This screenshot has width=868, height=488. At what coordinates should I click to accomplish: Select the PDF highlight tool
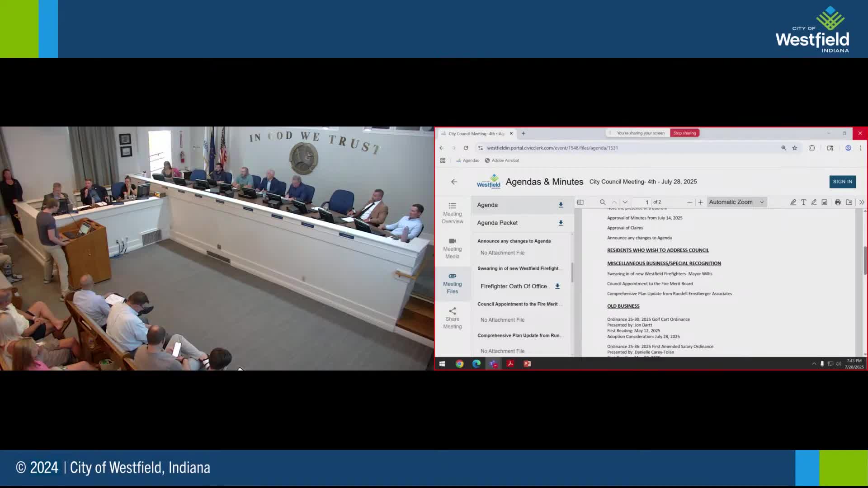(793, 202)
